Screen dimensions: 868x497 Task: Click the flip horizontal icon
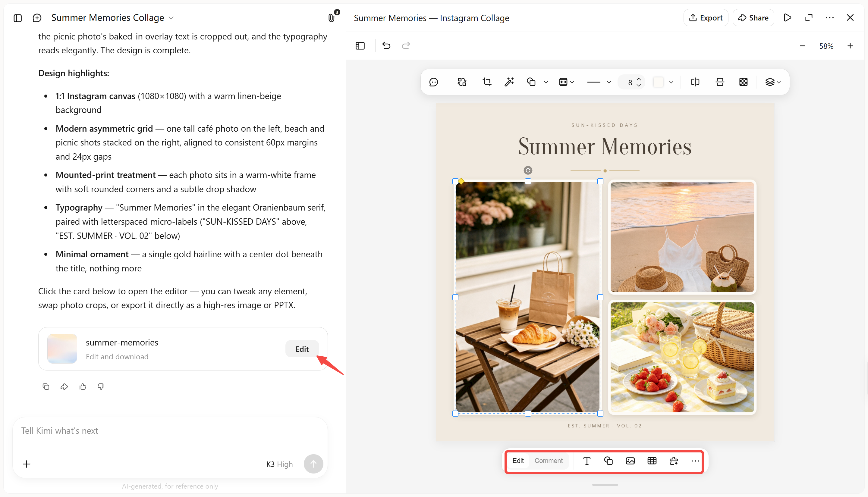coord(695,82)
